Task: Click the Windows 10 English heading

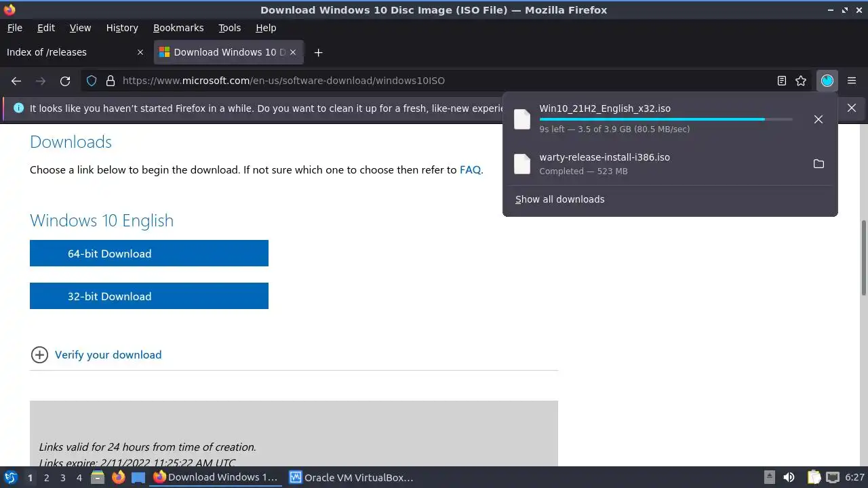Action: (102, 220)
